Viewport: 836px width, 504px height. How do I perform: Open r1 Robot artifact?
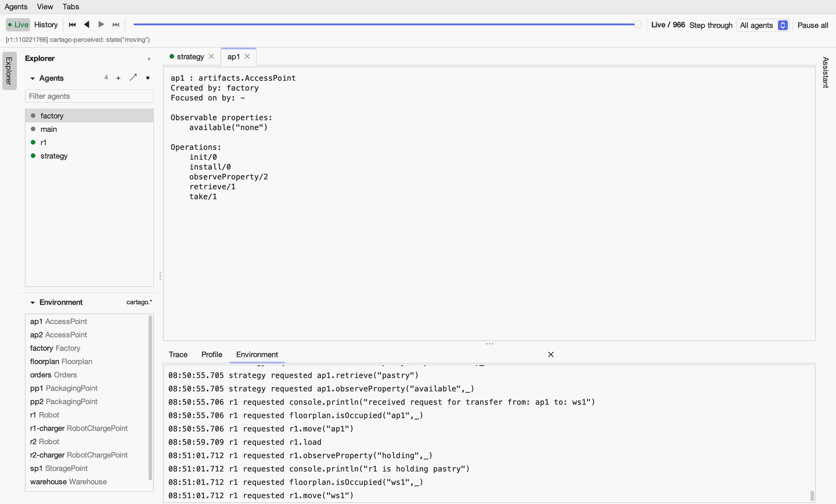(x=87, y=415)
